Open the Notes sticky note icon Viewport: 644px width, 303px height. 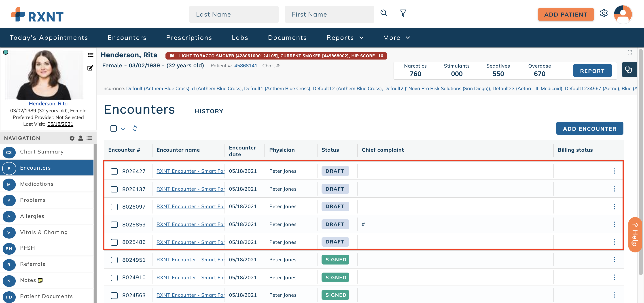[x=40, y=280]
